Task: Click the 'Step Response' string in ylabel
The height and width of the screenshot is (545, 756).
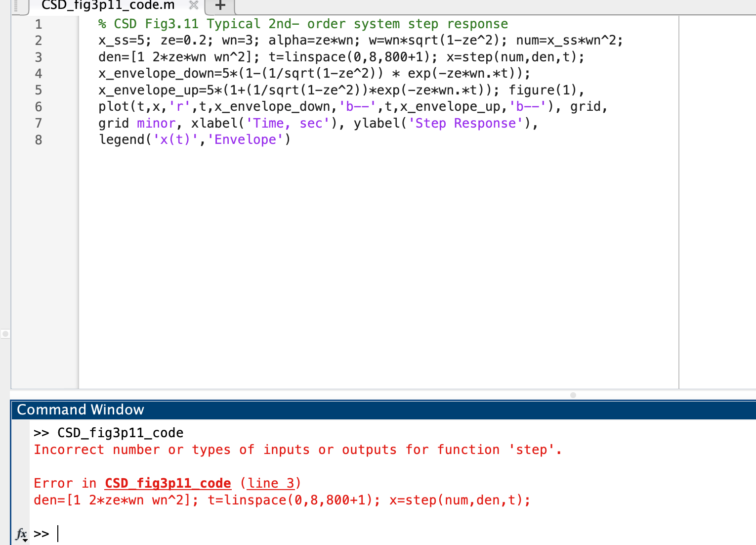Action: click(x=465, y=123)
